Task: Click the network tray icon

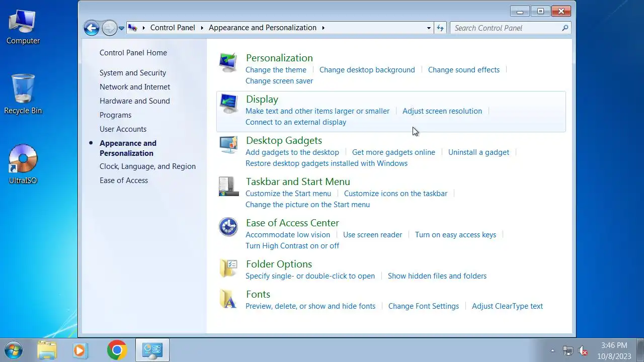Action: tap(568, 350)
